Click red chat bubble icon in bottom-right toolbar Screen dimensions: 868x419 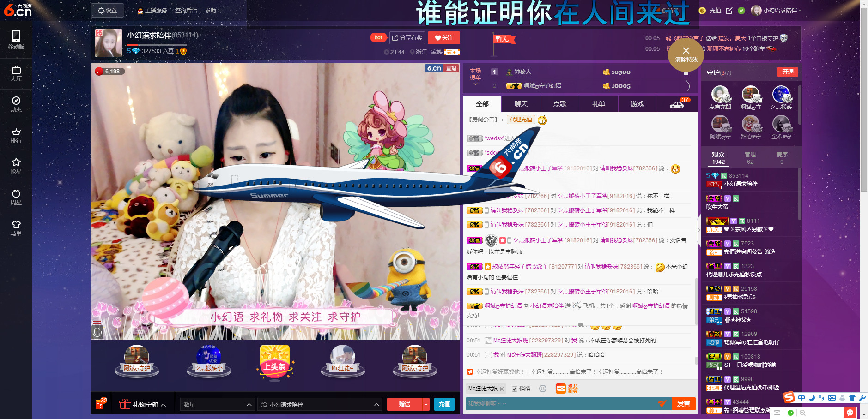pos(850,413)
